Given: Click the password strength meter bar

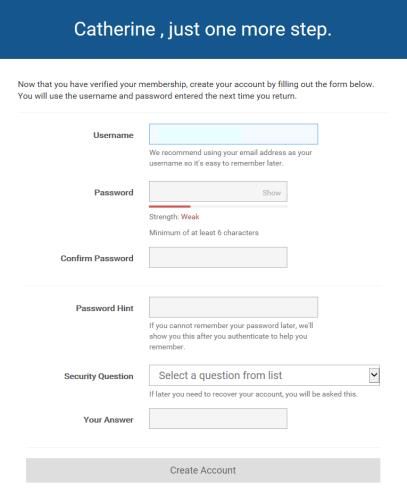Looking at the screenshot, I should [x=218, y=207].
